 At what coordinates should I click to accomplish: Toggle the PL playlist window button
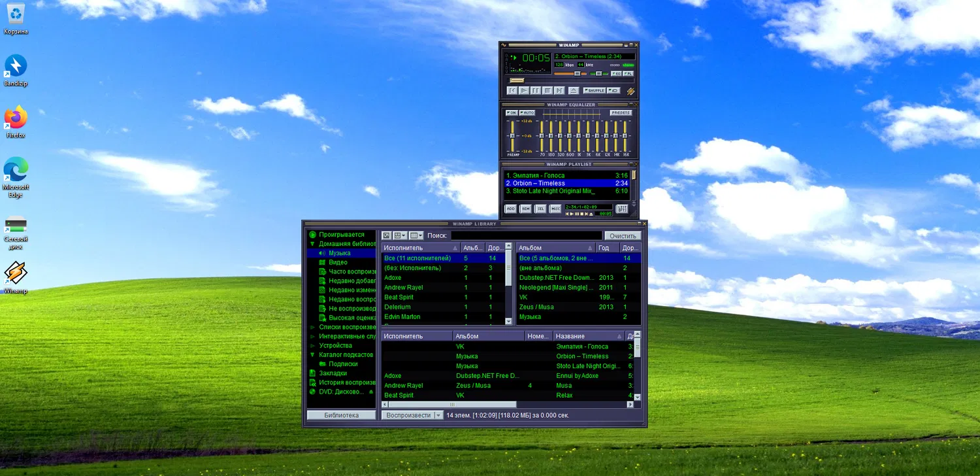tap(628, 73)
